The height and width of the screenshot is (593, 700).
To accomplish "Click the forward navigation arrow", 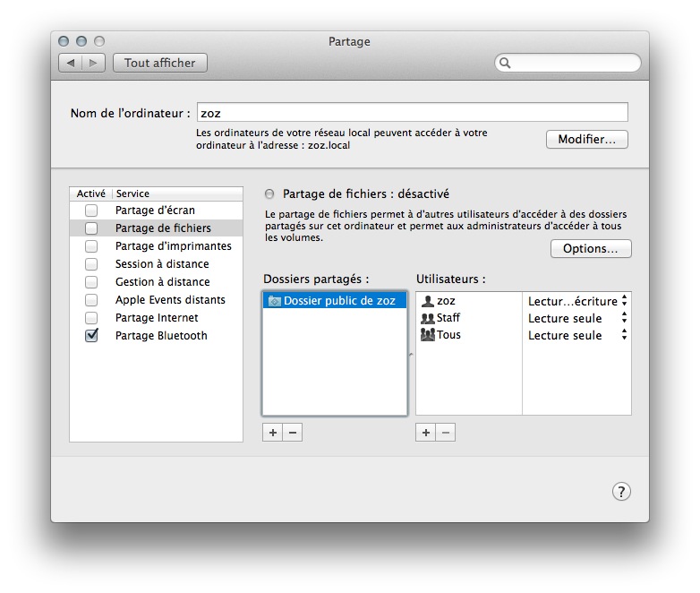I will tap(95, 63).
